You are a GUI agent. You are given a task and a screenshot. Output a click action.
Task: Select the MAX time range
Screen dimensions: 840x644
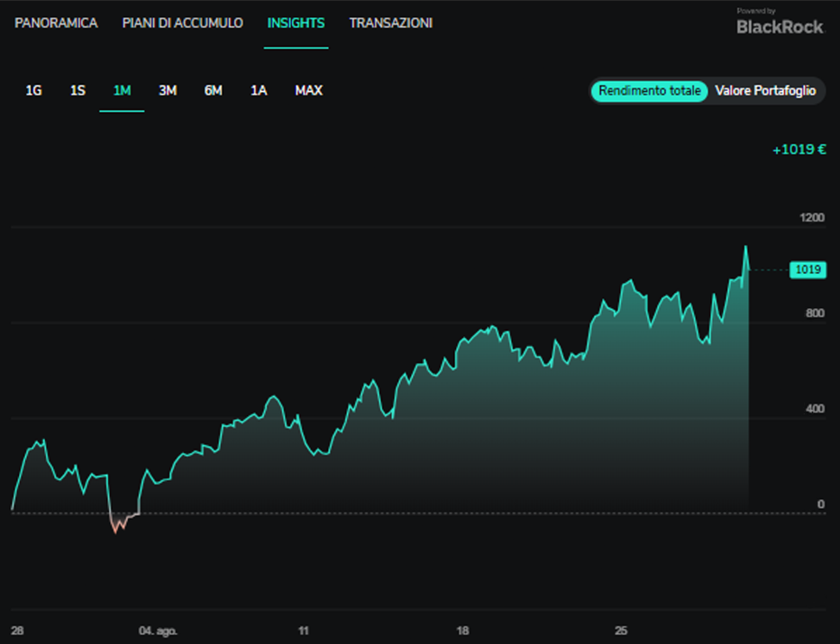308,90
